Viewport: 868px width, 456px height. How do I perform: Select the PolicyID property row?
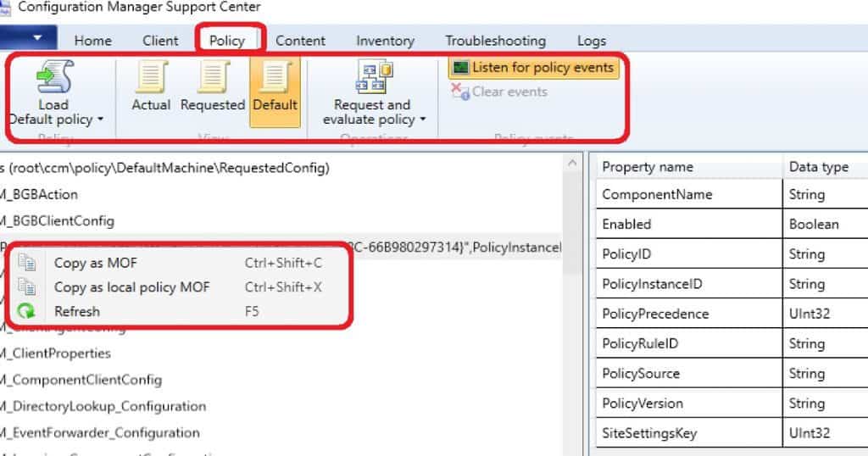click(x=732, y=254)
